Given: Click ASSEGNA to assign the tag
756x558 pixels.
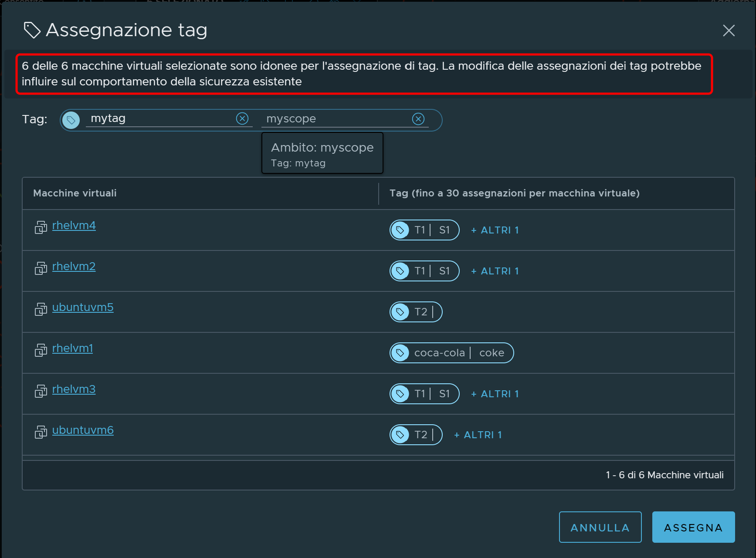Looking at the screenshot, I should click(x=694, y=527).
